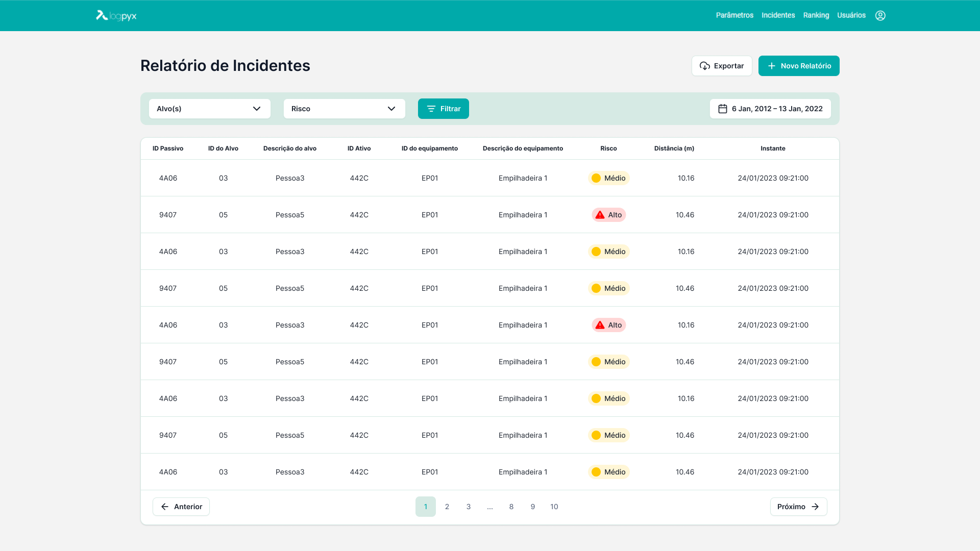Expand the Alvo(s) dropdown
The width and height of the screenshot is (980, 551).
(210, 109)
